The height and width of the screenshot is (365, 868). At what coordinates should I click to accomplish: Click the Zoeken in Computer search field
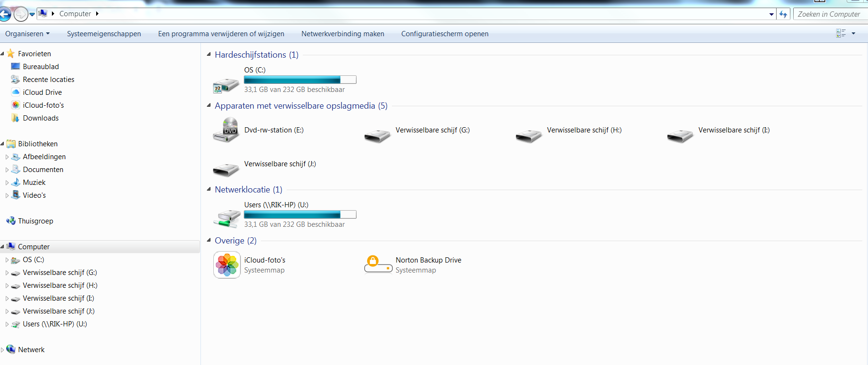(830, 14)
